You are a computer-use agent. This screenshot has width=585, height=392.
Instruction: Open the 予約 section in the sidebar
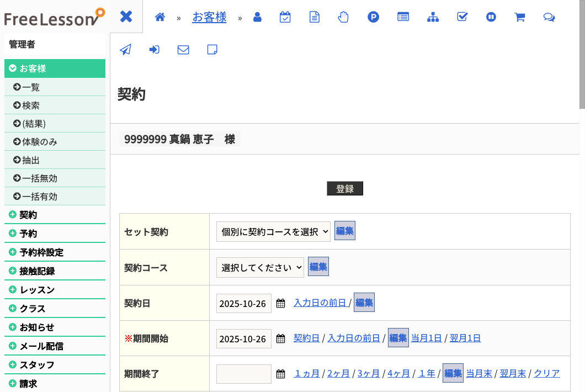55,233
